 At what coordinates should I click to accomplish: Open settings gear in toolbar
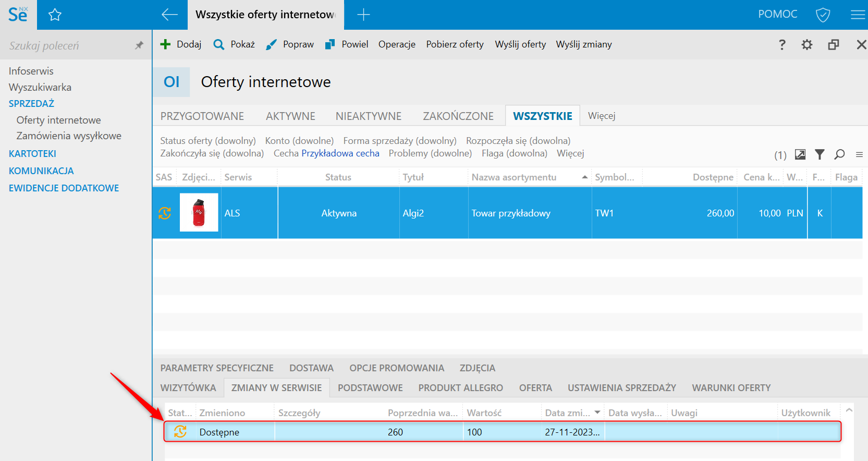807,44
